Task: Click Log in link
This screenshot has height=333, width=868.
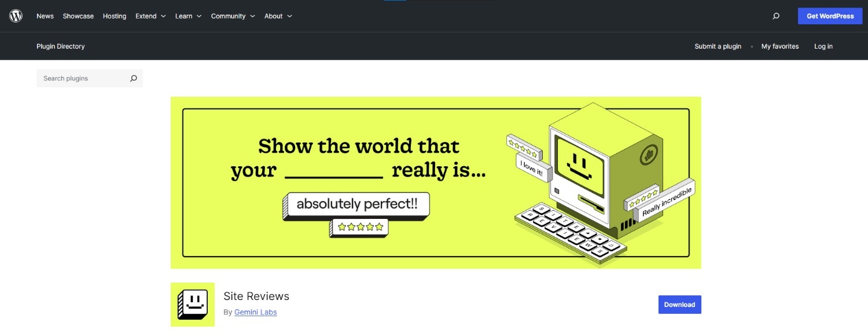Action: coord(823,46)
